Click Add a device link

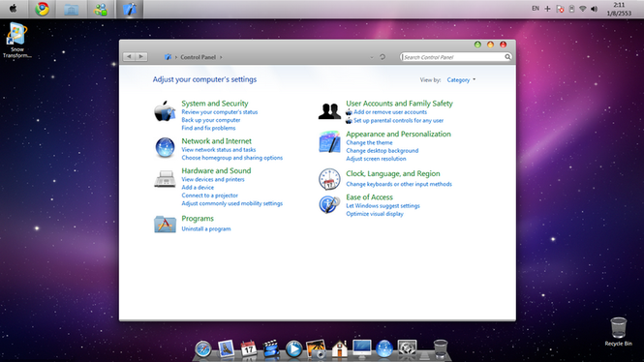pos(198,187)
